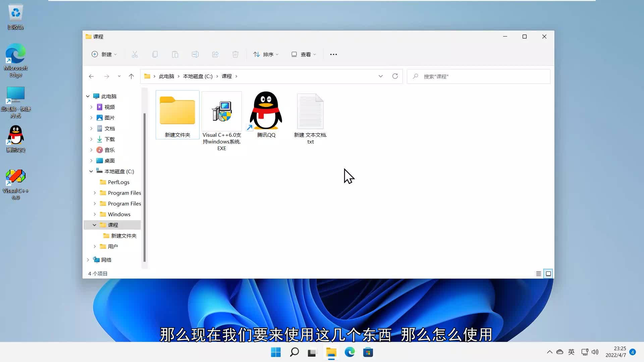Click 此电脑 in address breadcrumb
The width and height of the screenshot is (644, 362).
click(x=166, y=76)
